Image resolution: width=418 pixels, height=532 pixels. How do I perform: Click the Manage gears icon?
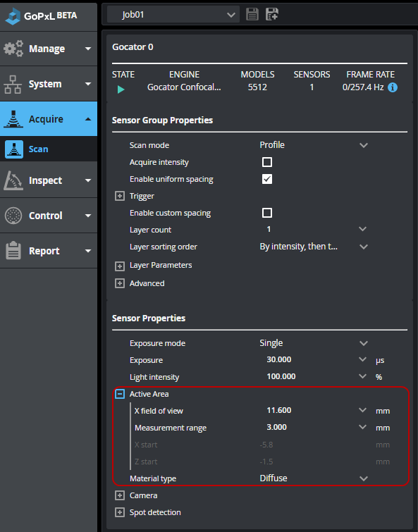tap(13, 49)
